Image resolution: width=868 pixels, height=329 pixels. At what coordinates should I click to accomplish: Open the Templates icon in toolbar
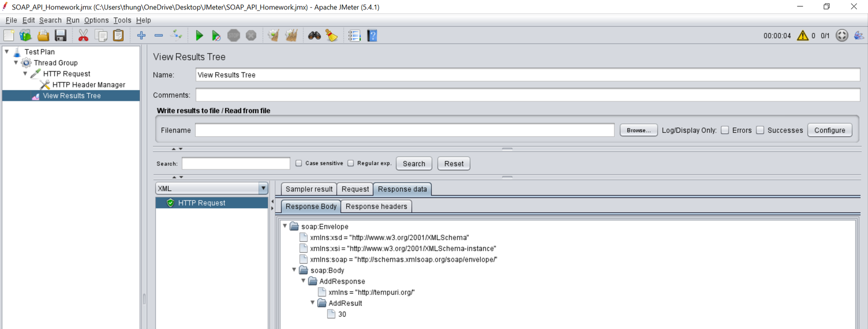click(25, 36)
